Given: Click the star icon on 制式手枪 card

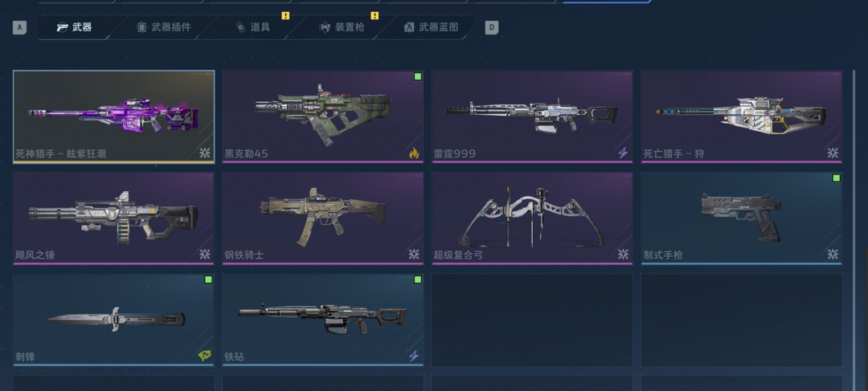Looking at the screenshot, I should pos(833,255).
